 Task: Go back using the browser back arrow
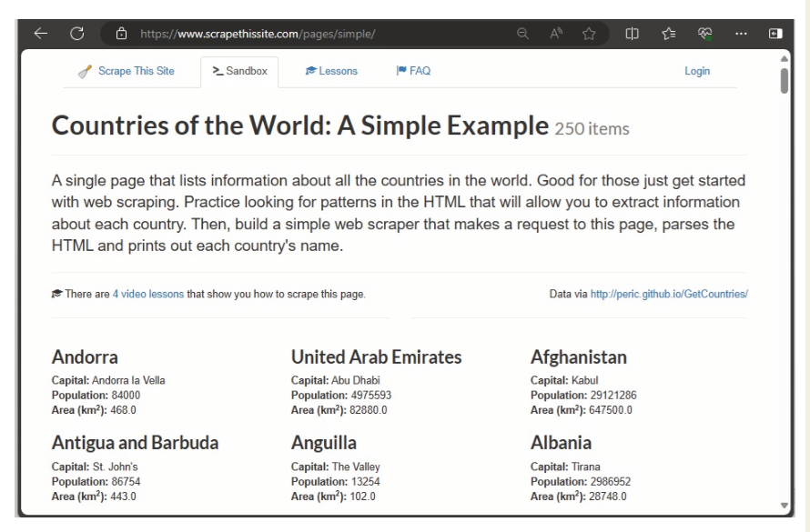point(41,34)
